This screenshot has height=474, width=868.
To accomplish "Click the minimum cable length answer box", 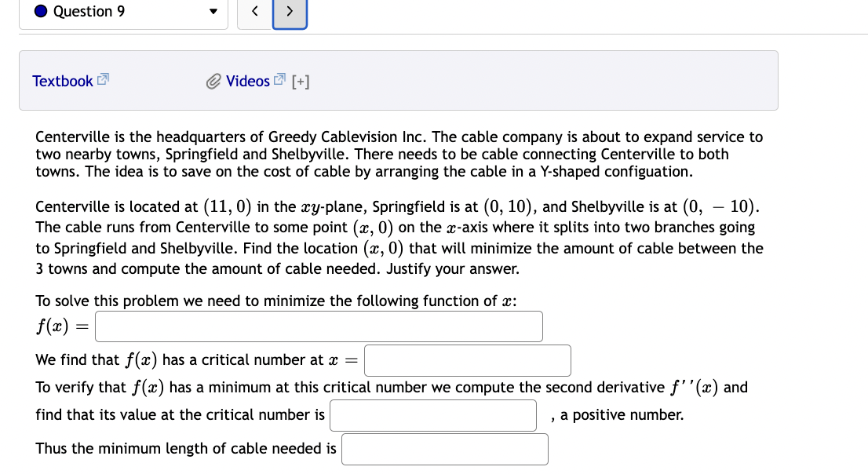I will 444,449.
